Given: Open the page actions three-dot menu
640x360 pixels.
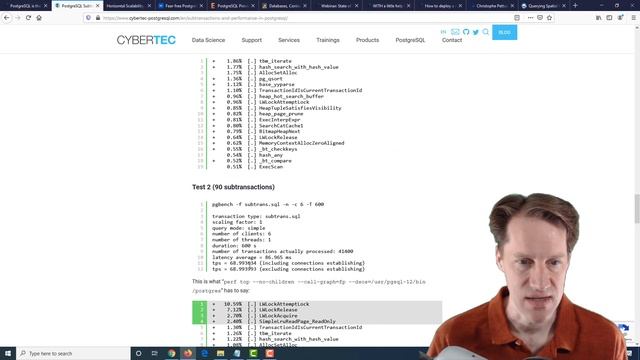Looking at the screenshot, I should point(530,18).
